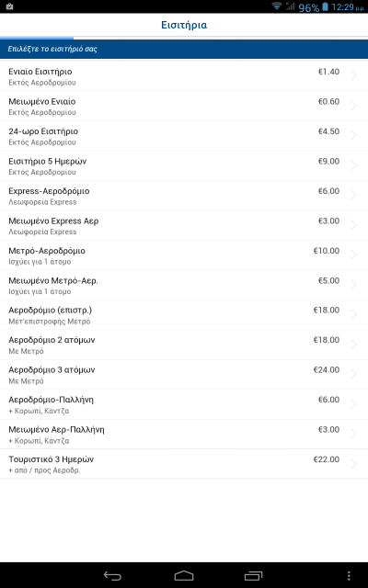Select the Μειωμένο Express Αερ ticket

click(184, 225)
